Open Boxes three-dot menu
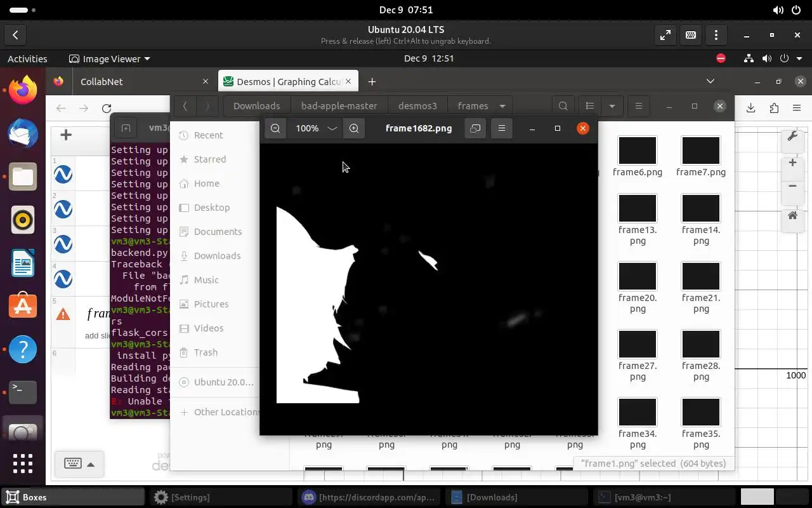812x508 pixels. point(716,35)
